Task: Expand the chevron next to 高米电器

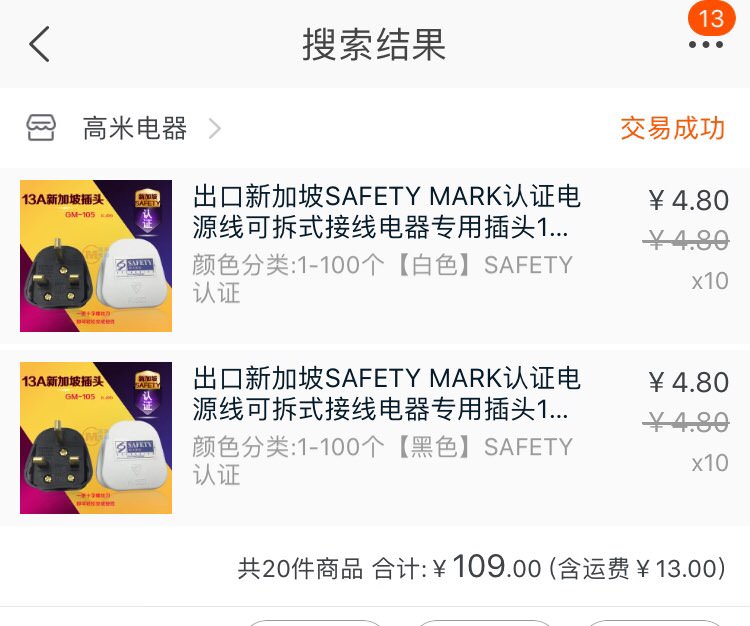Action: [x=214, y=128]
